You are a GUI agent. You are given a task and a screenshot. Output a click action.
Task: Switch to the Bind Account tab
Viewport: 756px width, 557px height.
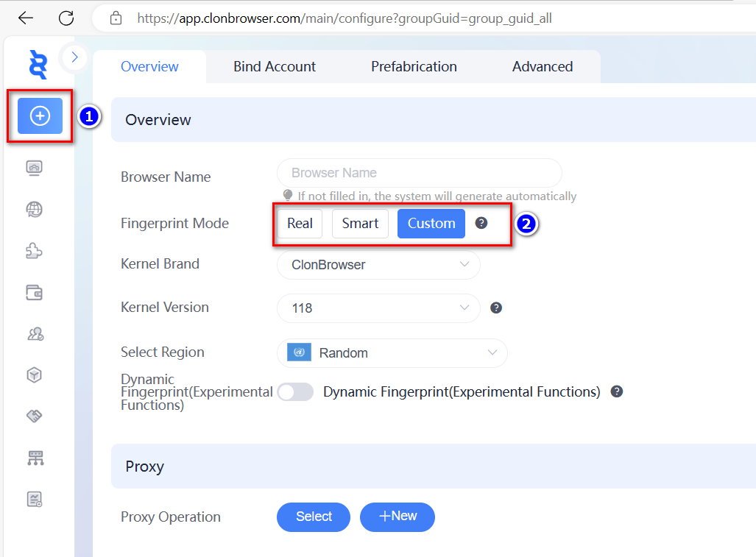click(275, 67)
